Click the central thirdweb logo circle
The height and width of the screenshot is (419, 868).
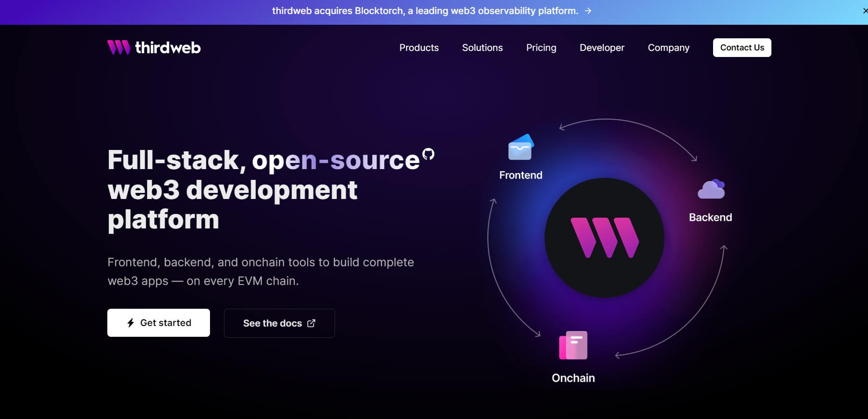pos(604,238)
